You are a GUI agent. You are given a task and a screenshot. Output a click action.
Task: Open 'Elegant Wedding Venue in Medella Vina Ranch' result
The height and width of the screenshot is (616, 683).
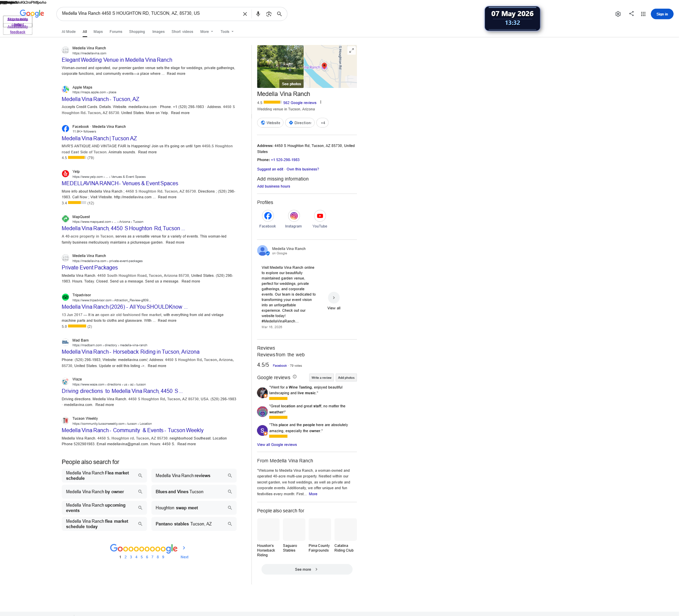tap(117, 60)
